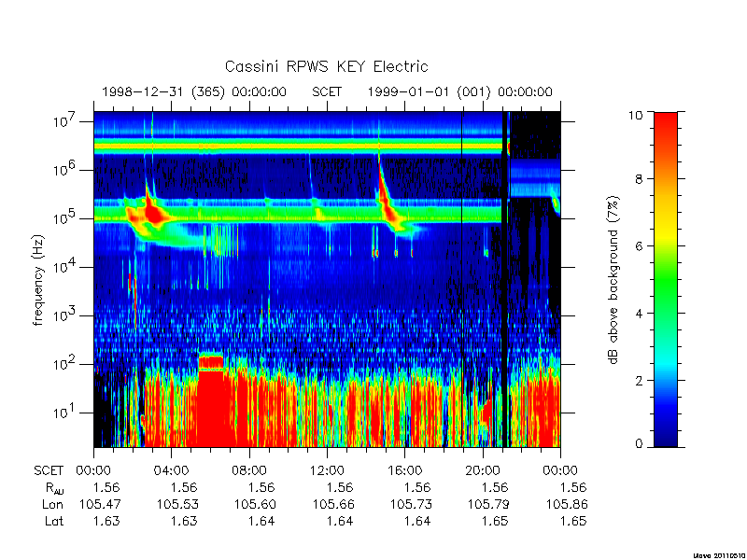Click the '08:00' time tick label
This screenshot has height=560, width=747.
click(x=249, y=471)
